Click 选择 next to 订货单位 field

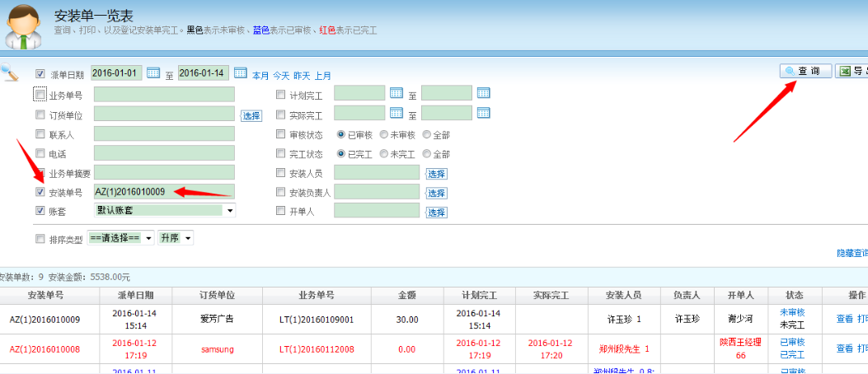point(251,116)
